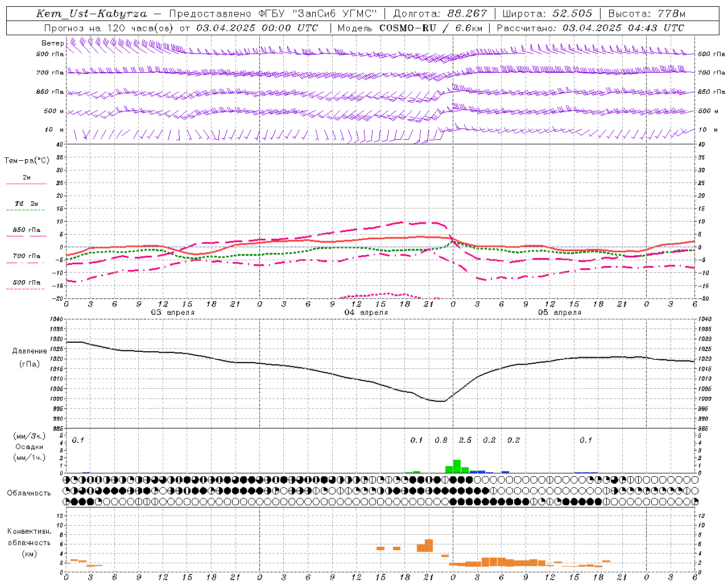
Task: Click the 500 м wind level label on left
Action: 54,111
